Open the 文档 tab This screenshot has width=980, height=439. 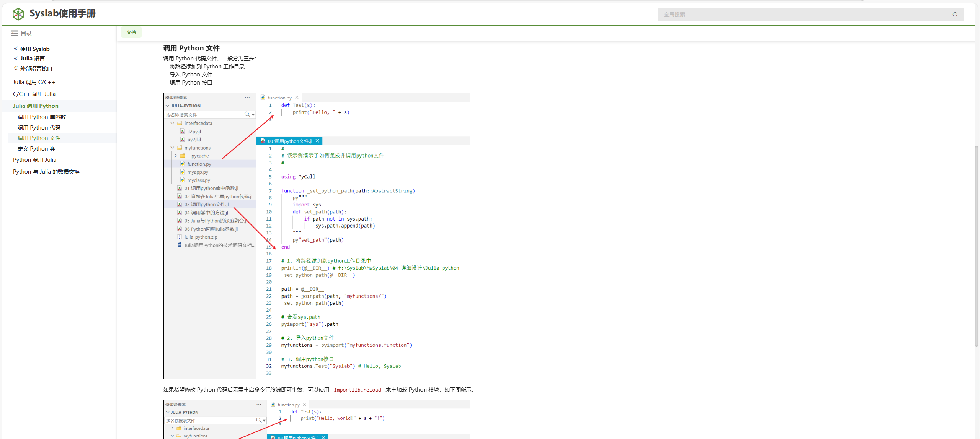pos(131,33)
